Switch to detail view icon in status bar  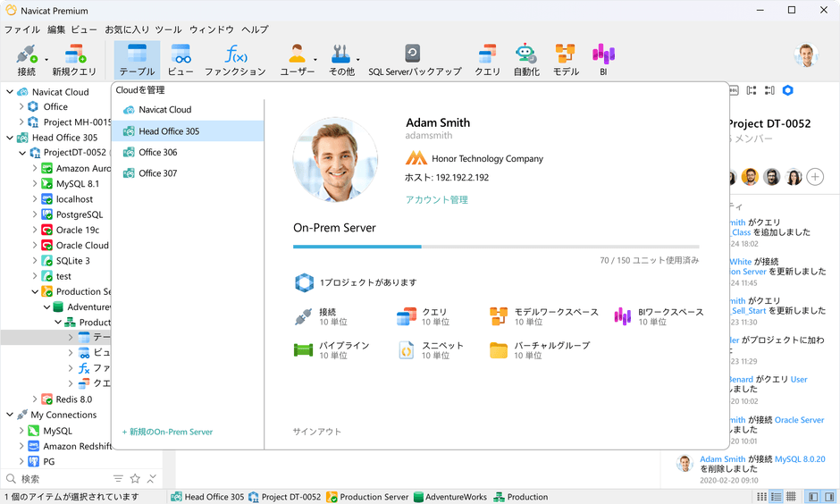(x=776, y=497)
